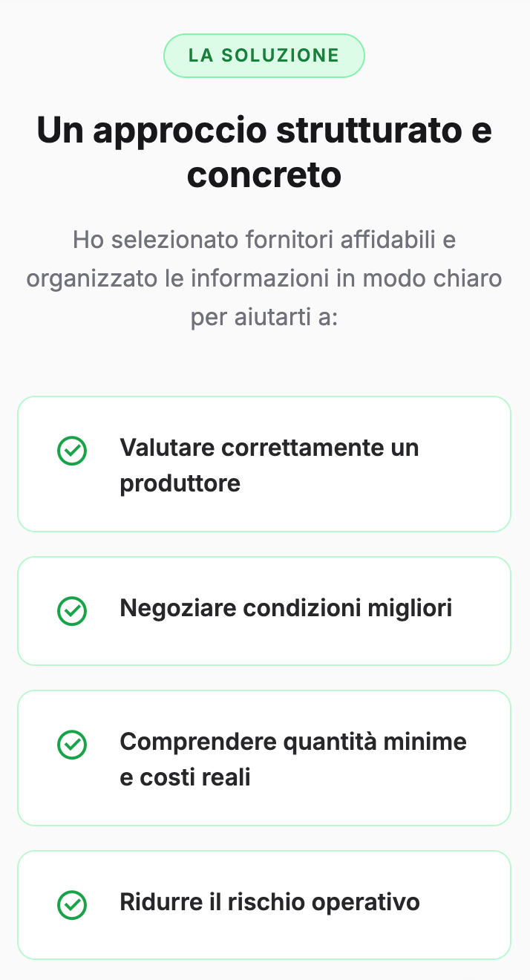Viewport: 530px width, 980px height.
Task: Click the words e costi reali in the third card
Action: pyautogui.click(x=185, y=777)
